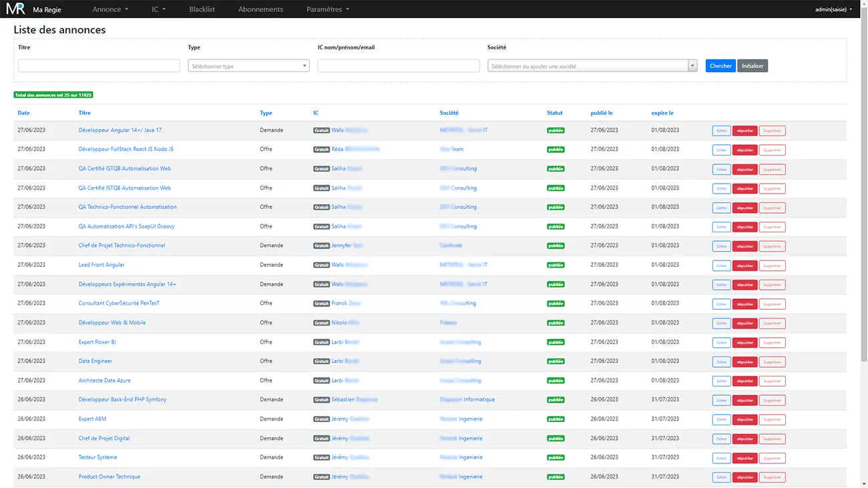This screenshot has width=868, height=488.
Task: Unpublish the Data Engineer listing
Action: point(744,362)
